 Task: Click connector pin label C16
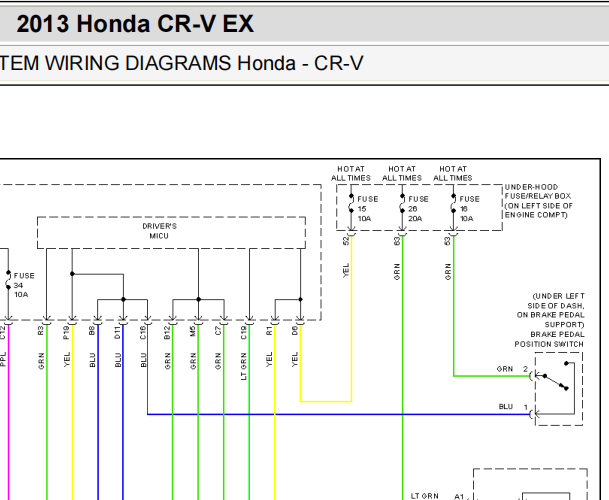[x=143, y=333]
